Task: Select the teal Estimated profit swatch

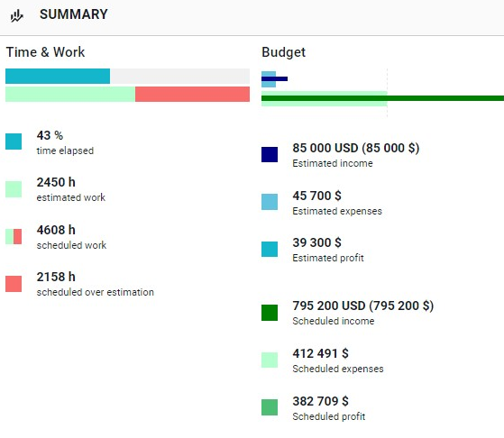Action: point(270,249)
